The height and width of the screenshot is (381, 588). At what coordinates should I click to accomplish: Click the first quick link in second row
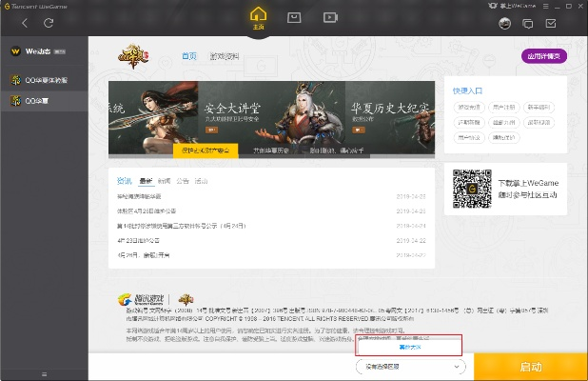[x=469, y=122]
